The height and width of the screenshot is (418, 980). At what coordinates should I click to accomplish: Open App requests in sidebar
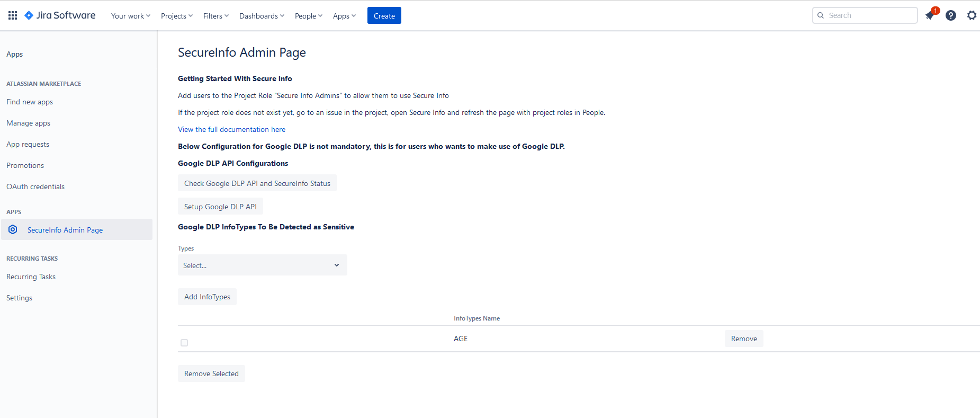(28, 144)
